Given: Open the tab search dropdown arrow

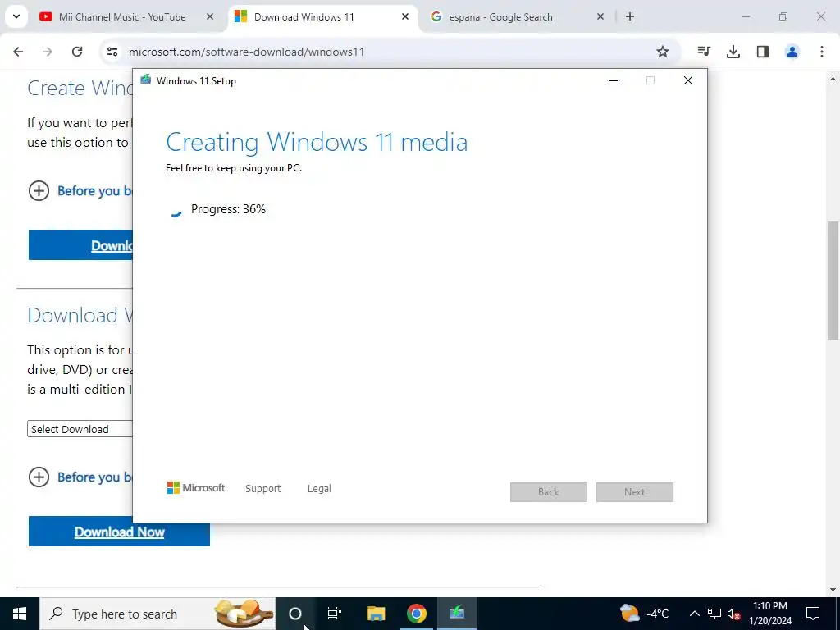Looking at the screenshot, I should pos(16,16).
